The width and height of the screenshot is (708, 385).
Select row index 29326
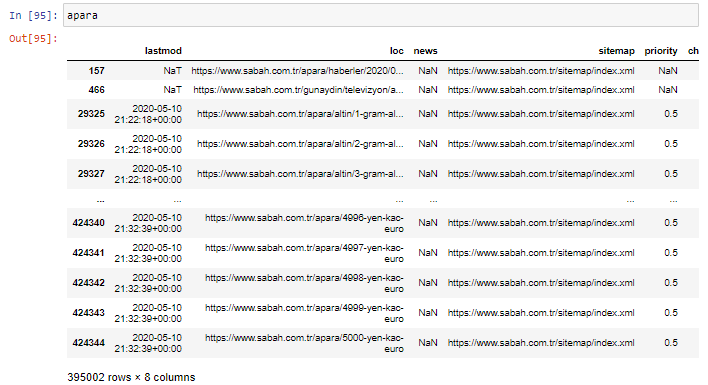91,144
